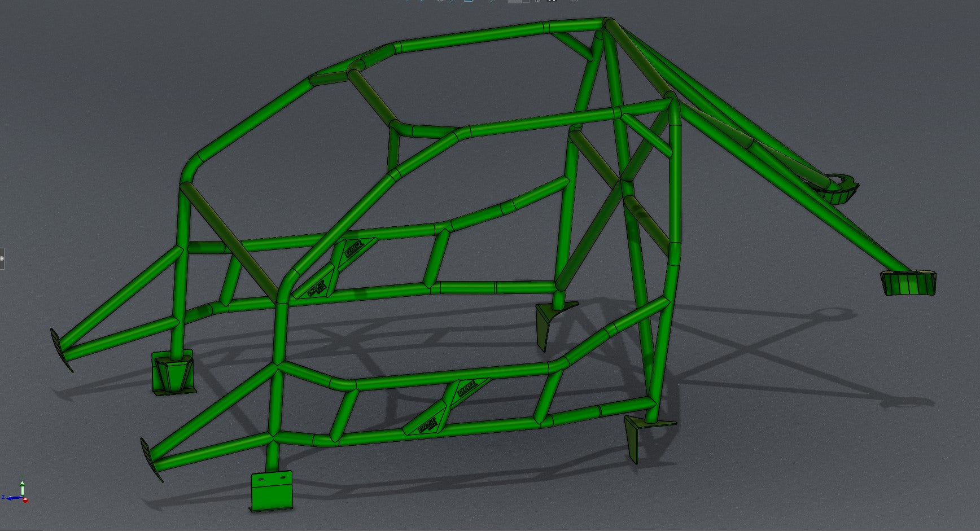The image size is (980, 531).
Task: Select the Zoom to Fit icon in the toolbar
Action: [x=408, y=2]
